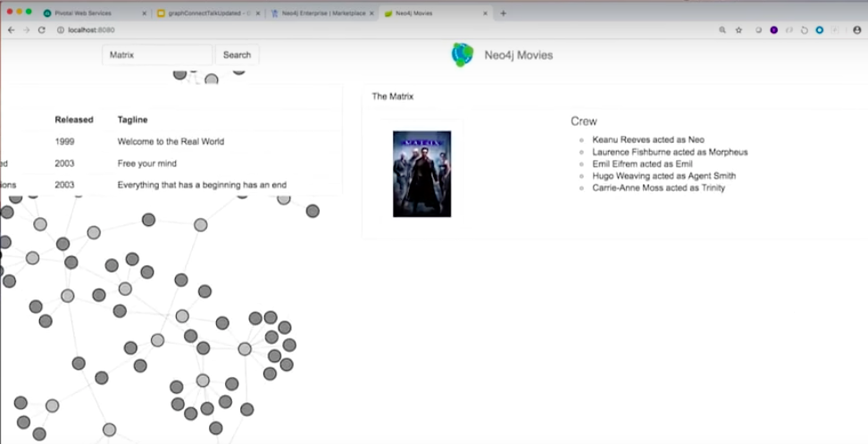Click the Search button
Screen dimensions: 868x444
pyautogui.click(x=237, y=54)
